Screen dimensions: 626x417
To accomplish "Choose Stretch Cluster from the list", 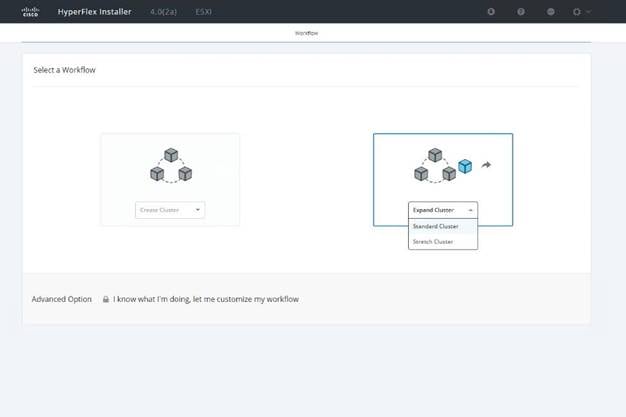I will point(443,242).
